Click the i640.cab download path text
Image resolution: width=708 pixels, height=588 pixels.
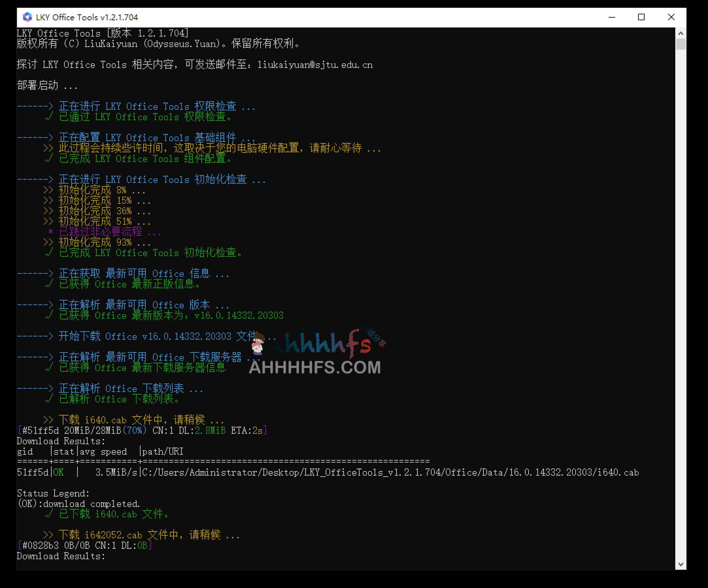coord(388,473)
